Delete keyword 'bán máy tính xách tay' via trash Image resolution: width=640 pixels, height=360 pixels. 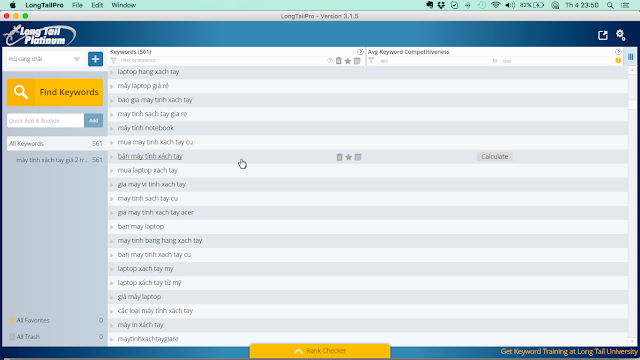pos(340,157)
